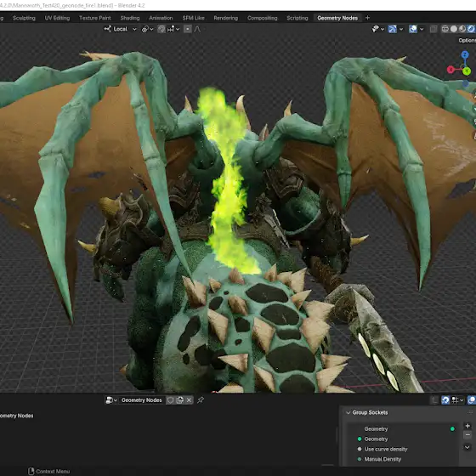Open proportional editing falloff curve menu

pos(197,29)
